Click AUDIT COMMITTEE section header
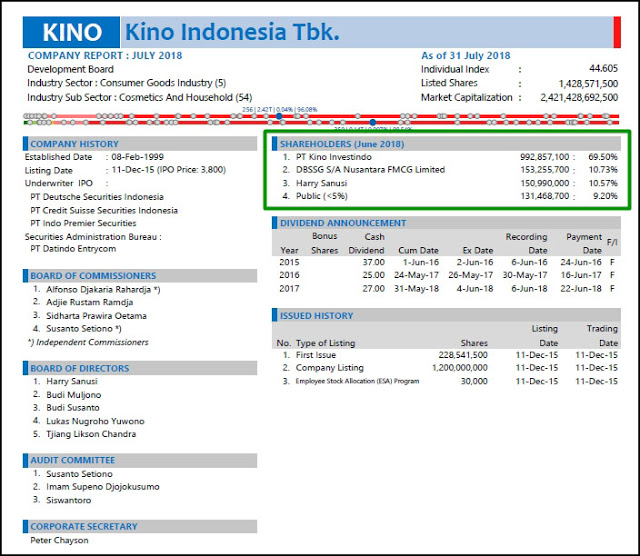640x556 pixels. [x=140, y=460]
